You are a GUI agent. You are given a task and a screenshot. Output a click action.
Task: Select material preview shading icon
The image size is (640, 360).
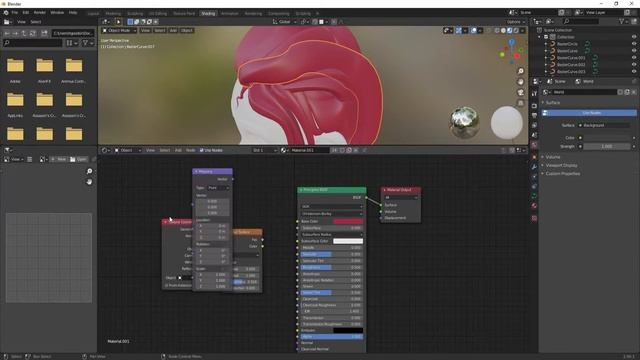[510, 31]
